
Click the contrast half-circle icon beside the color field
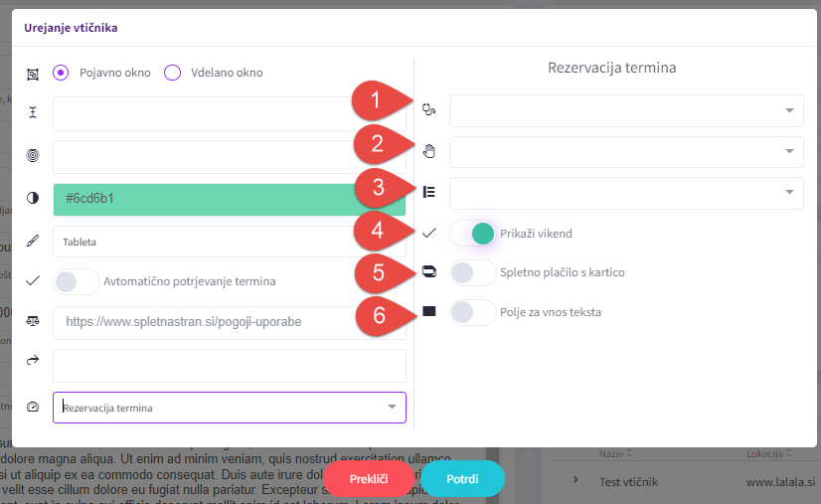(x=33, y=198)
